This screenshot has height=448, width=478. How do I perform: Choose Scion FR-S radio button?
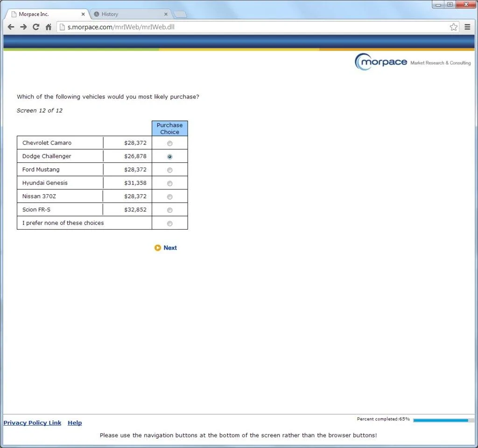point(170,210)
